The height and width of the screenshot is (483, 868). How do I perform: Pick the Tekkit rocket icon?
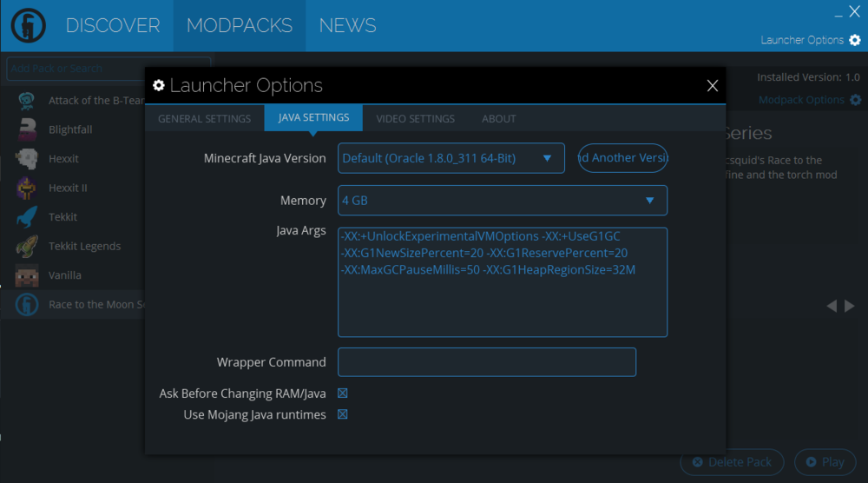tap(27, 217)
